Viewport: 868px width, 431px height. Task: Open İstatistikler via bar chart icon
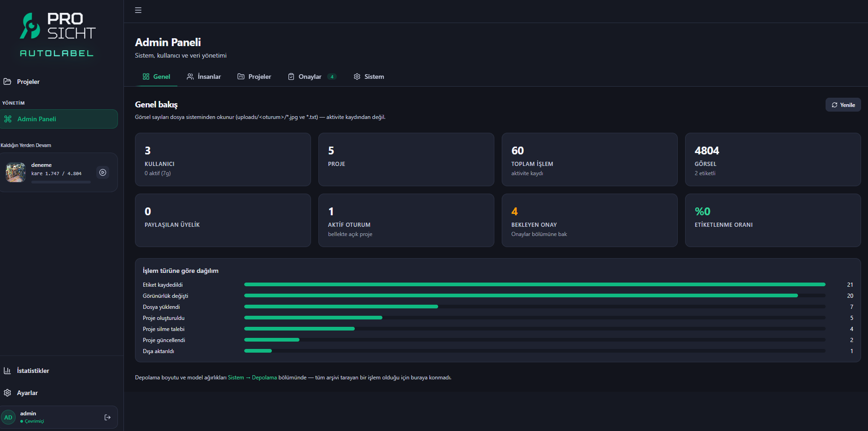point(7,371)
